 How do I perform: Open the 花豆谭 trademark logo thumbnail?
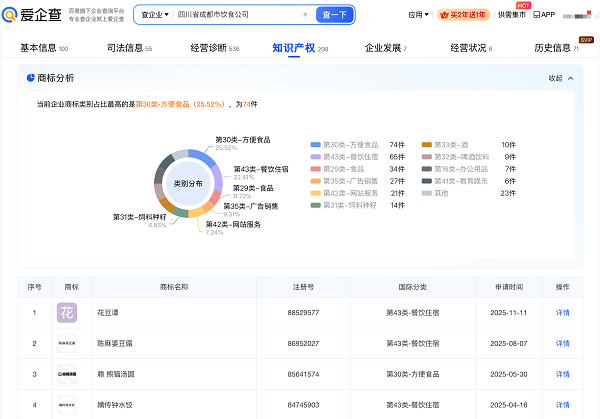(66, 313)
